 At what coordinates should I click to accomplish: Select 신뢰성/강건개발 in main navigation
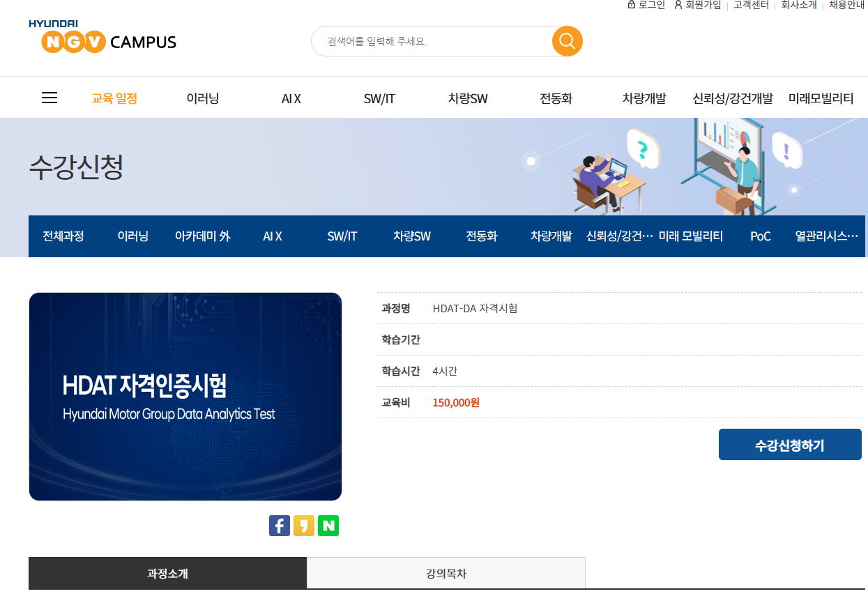coord(733,98)
